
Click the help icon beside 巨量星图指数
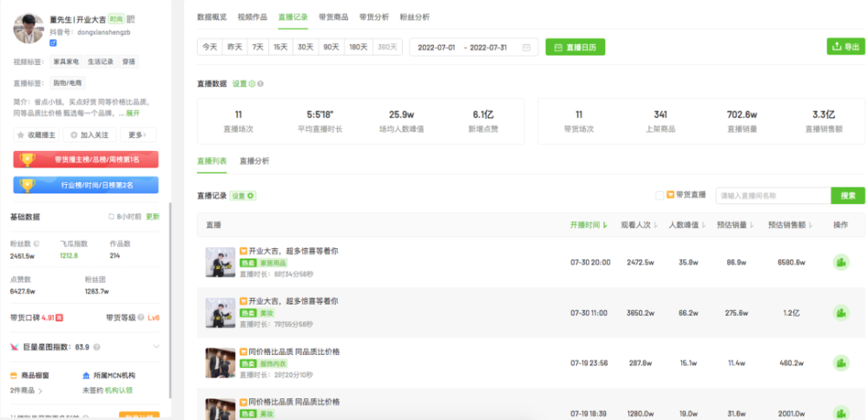click(x=97, y=347)
